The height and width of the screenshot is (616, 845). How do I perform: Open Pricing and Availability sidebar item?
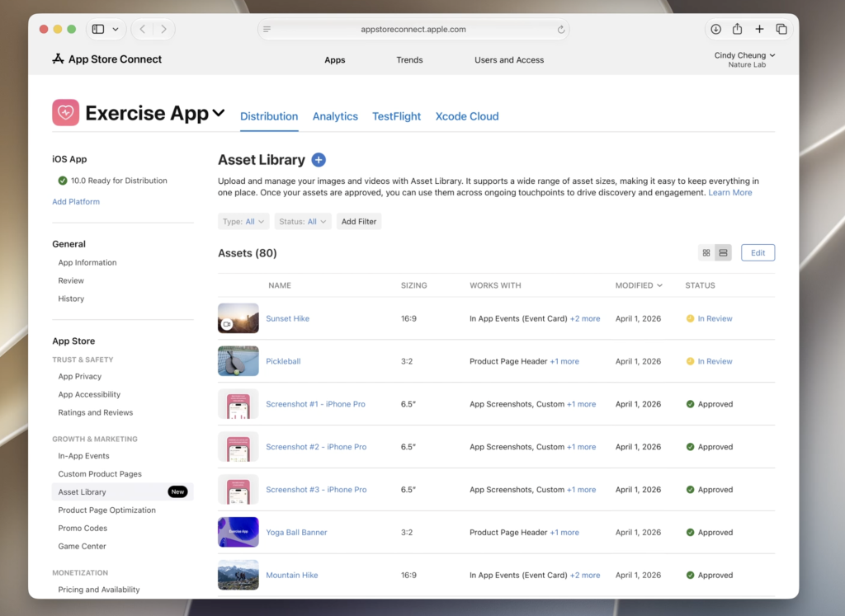pos(99,590)
